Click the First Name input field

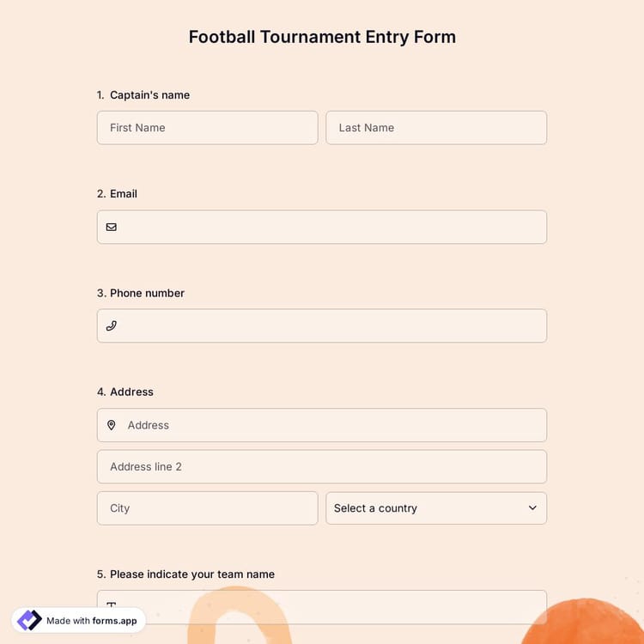click(207, 128)
